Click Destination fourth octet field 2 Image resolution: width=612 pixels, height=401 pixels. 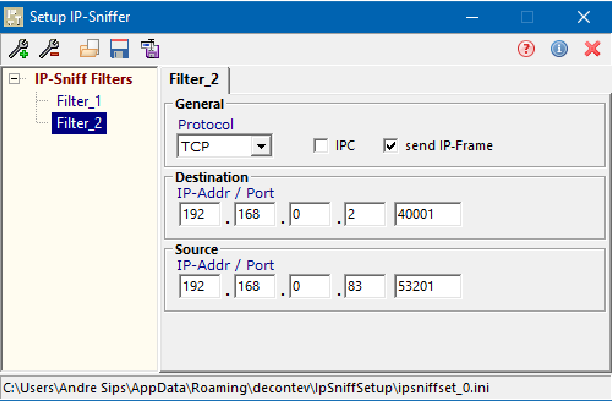coord(365,214)
